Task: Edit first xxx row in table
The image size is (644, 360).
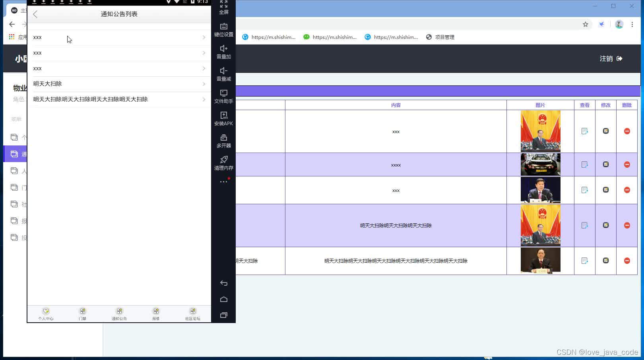Action: pyautogui.click(x=606, y=131)
